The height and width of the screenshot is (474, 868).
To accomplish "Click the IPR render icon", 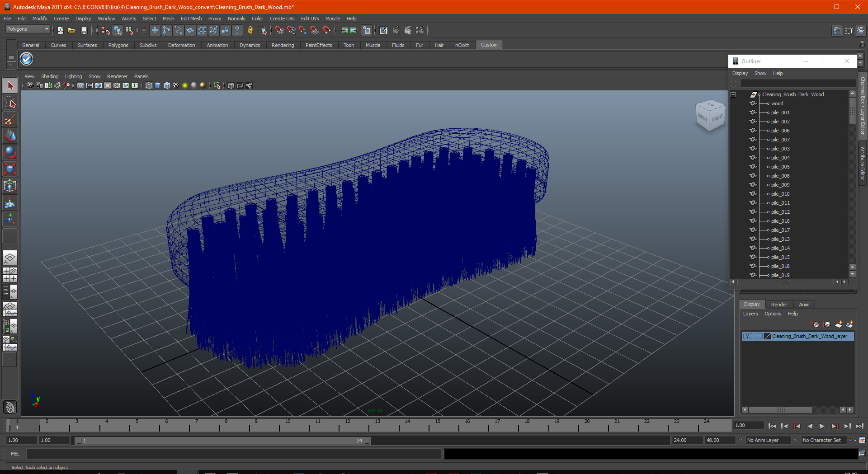I will 408,30.
